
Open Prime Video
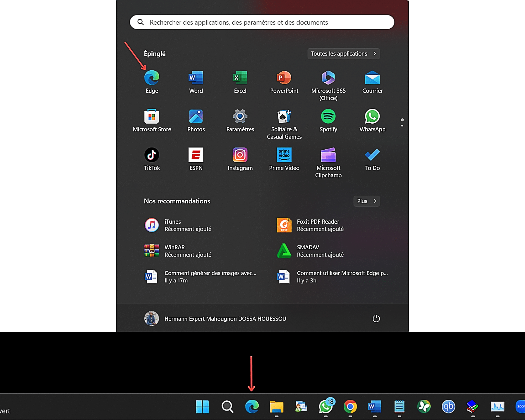(284, 159)
